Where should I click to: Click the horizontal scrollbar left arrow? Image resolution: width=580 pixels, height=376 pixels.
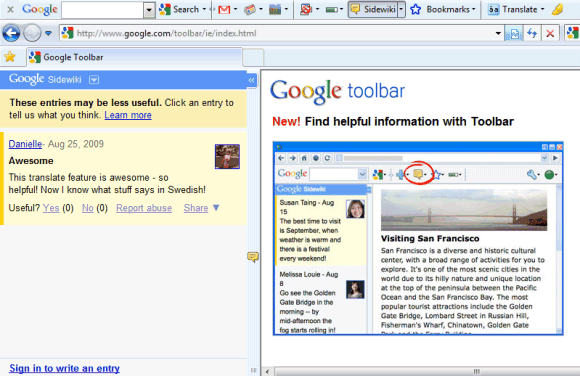[267, 371]
